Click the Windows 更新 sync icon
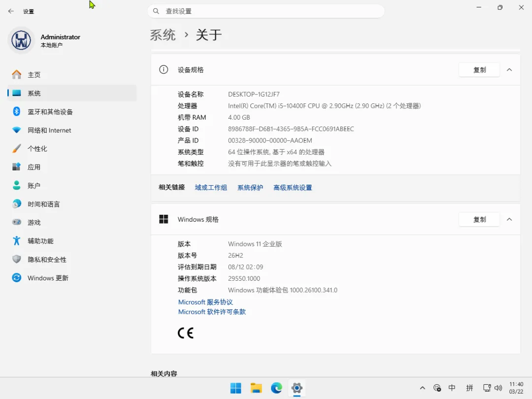Screen dimensions: 532x399 pyautogui.click(x=16, y=278)
